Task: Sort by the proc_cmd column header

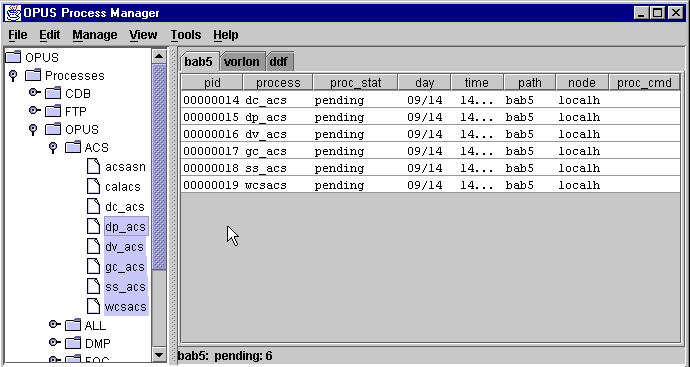Action: pyautogui.click(x=644, y=83)
